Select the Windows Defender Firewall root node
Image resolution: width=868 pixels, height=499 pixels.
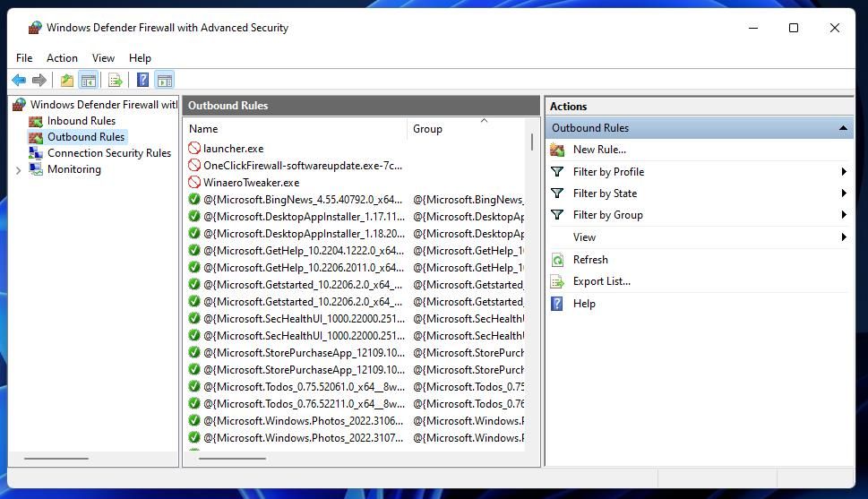point(104,104)
